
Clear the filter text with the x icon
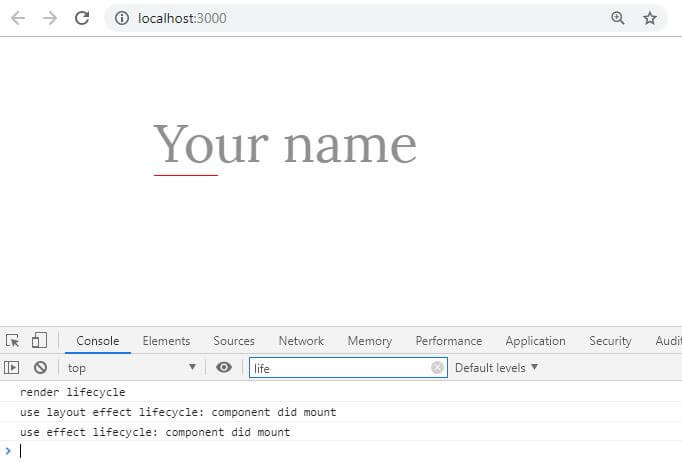click(437, 368)
